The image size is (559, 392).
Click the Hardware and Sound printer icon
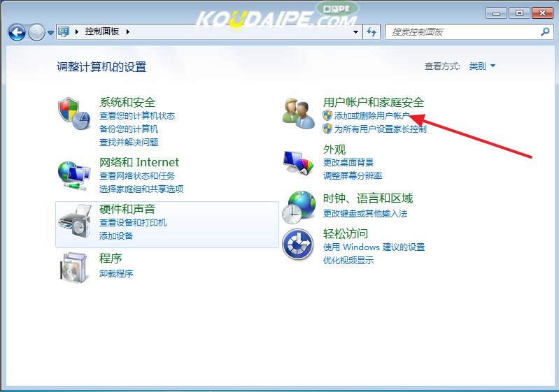point(74,222)
